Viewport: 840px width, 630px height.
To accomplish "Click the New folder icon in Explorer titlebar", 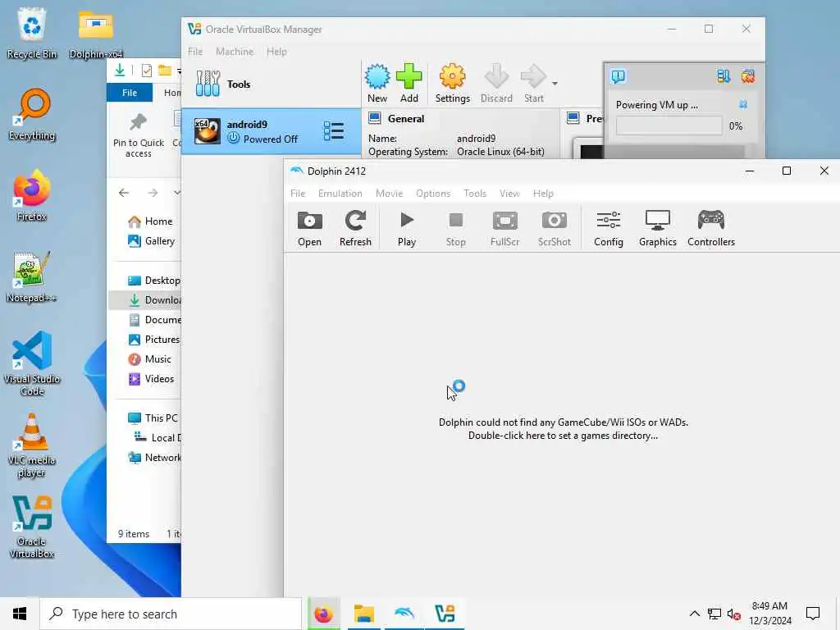I will [x=164, y=71].
